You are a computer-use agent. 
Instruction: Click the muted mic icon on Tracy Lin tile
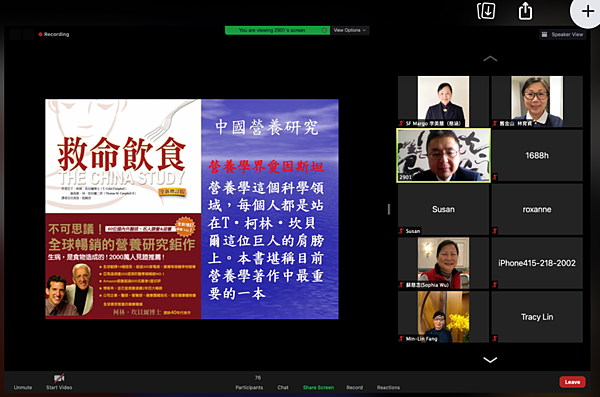(x=495, y=338)
